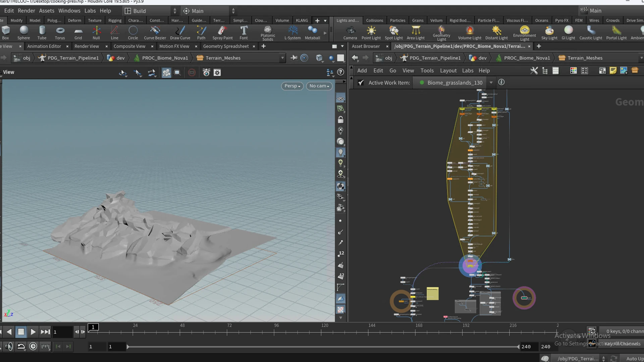Expand the Active Work Item dropdown arrow
Image resolution: width=644 pixels, height=362 pixels.
491,82
